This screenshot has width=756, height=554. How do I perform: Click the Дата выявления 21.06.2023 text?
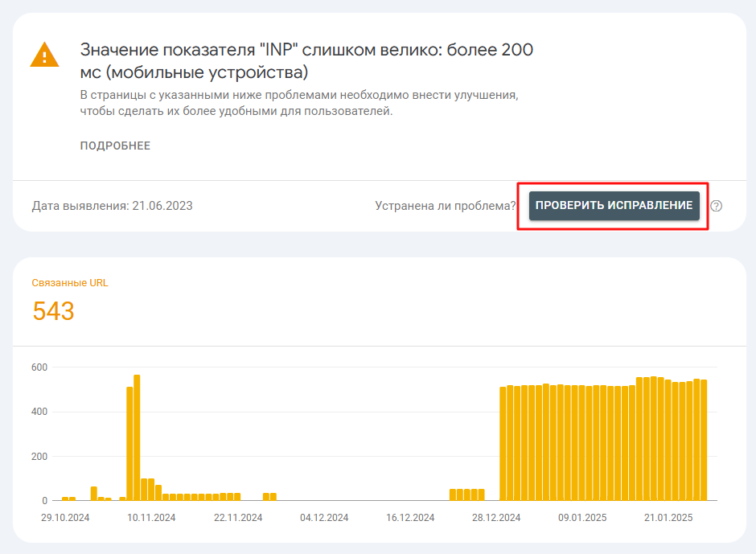pos(113,206)
